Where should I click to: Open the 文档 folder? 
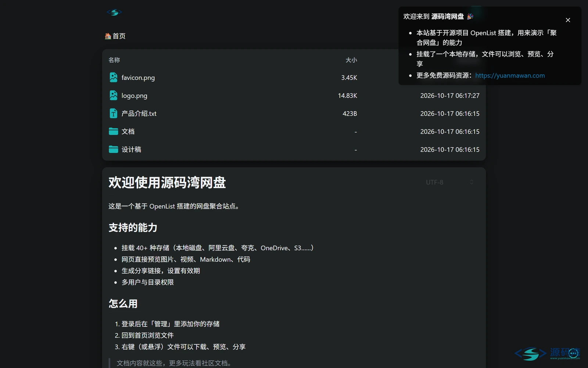(128, 131)
